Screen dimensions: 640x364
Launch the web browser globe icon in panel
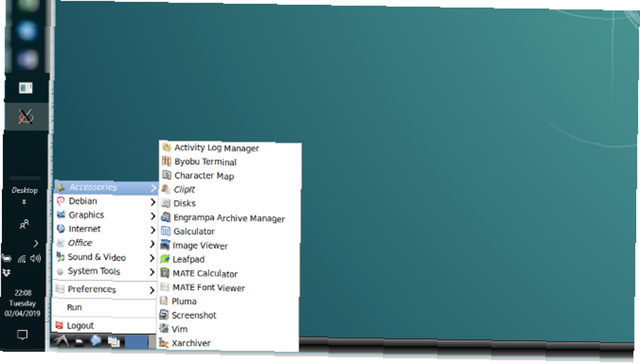pos(95,341)
